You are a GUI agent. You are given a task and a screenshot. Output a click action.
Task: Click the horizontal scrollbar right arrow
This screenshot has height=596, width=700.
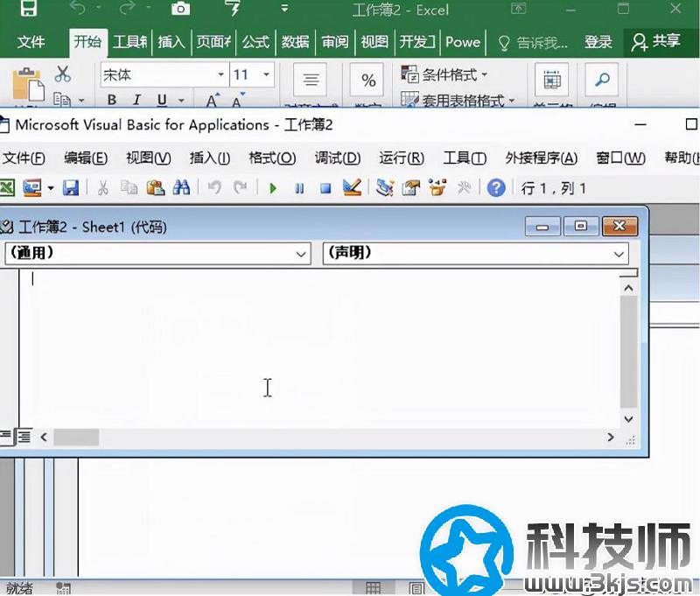[x=610, y=437]
